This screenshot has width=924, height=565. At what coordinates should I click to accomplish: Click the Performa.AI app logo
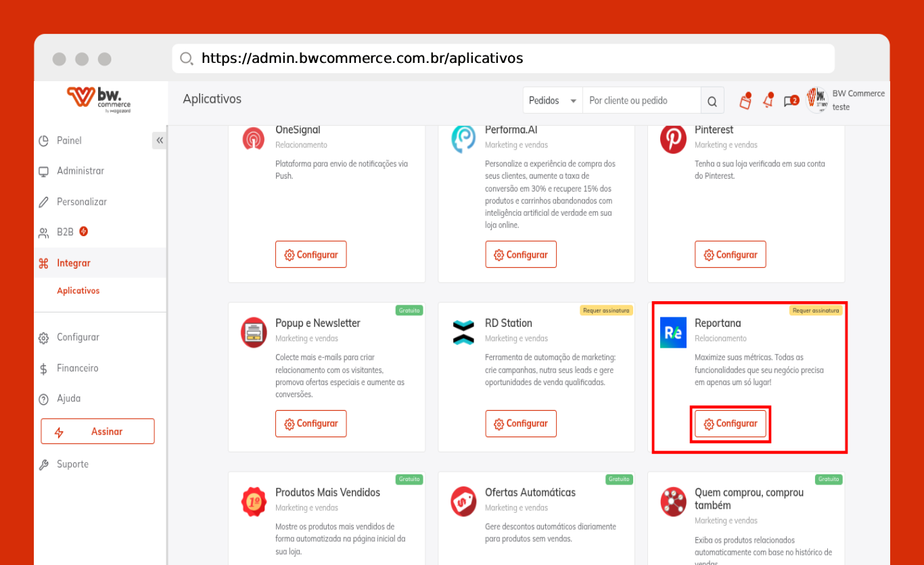point(463,139)
